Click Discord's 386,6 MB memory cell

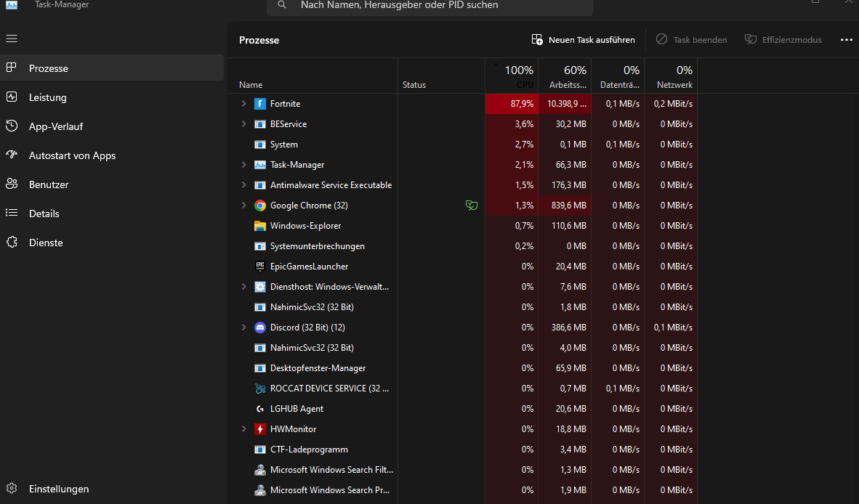(565, 328)
